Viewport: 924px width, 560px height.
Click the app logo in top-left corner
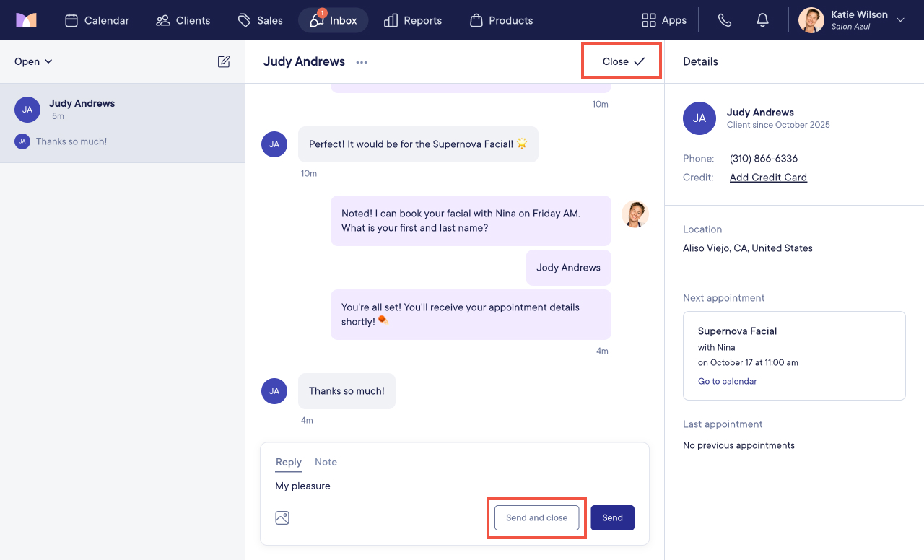[26, 20]
